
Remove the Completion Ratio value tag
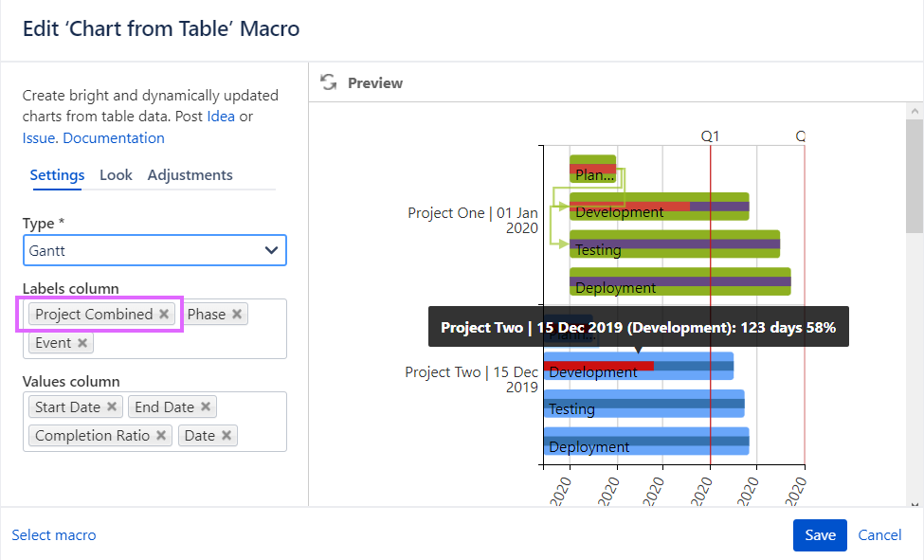click(162, 435)
